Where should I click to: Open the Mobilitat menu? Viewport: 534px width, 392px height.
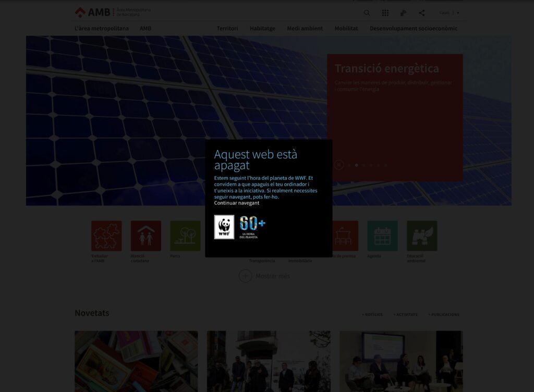[346, 28]
